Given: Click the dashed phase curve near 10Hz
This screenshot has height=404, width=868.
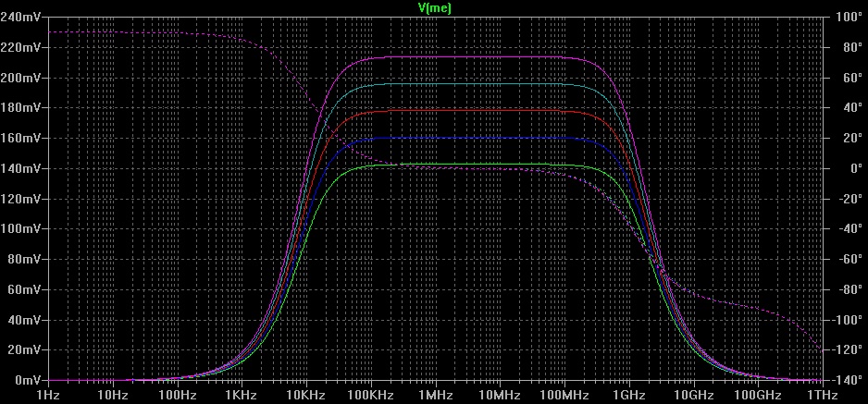Looking at the screenshot, I should point(112,32).
